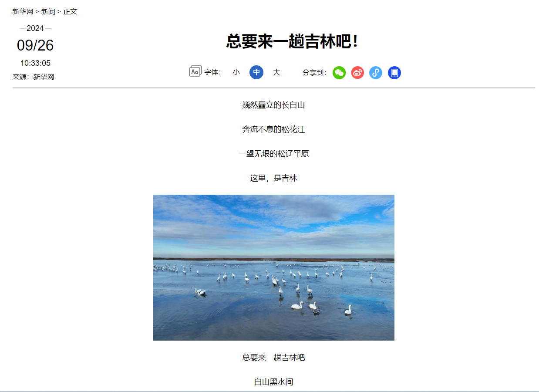Viewport: 539px width, 392px height.
Task: Click the article headline 总要来一趟吉林吧!
Action: pos(292,41)
